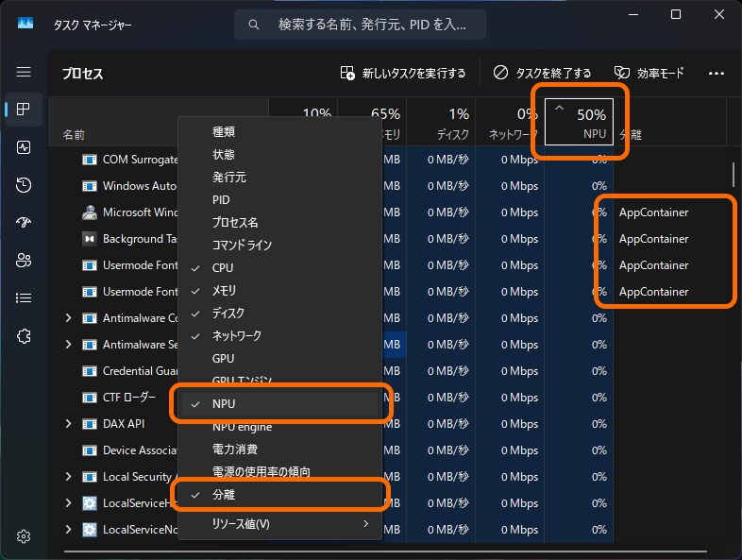Open the Users sidebar icon
The image size is (742, 560).
point(24,260)
